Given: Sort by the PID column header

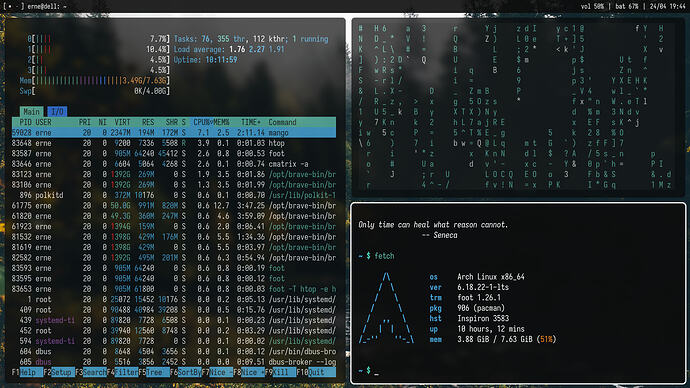Looking at the screenshot, I should pyautogui.click(x=26, y=122).
